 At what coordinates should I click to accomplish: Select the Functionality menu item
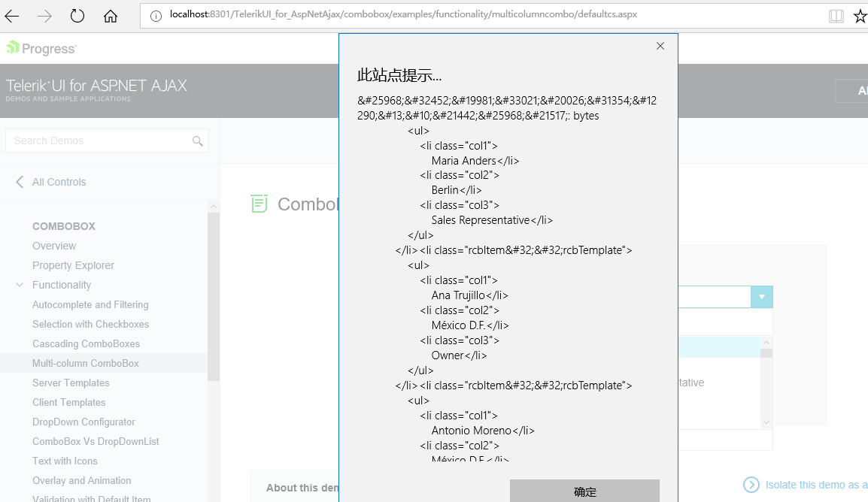[62, 285]
